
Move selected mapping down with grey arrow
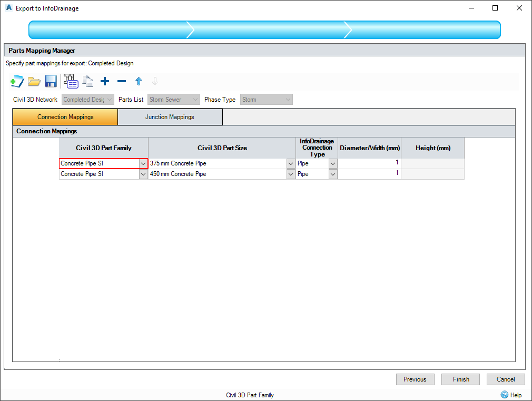pos(155,81)
